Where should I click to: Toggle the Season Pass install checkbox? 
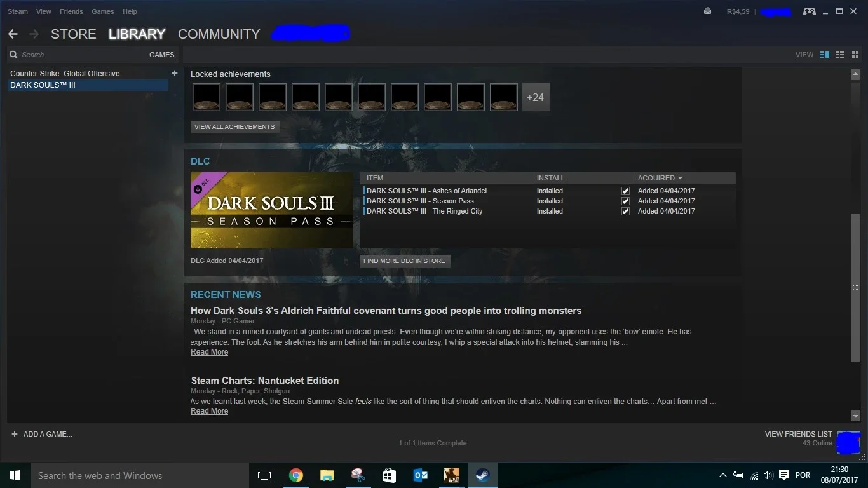(625, 201)
